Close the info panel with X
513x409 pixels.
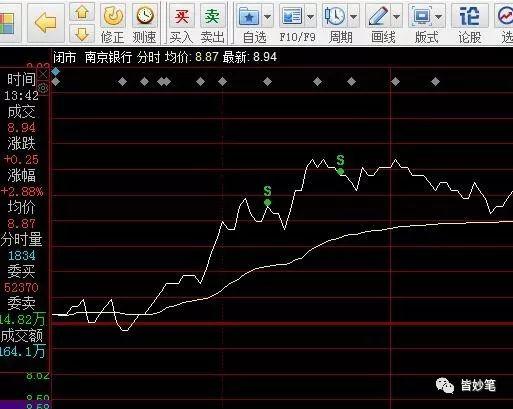tap(43, 75)
